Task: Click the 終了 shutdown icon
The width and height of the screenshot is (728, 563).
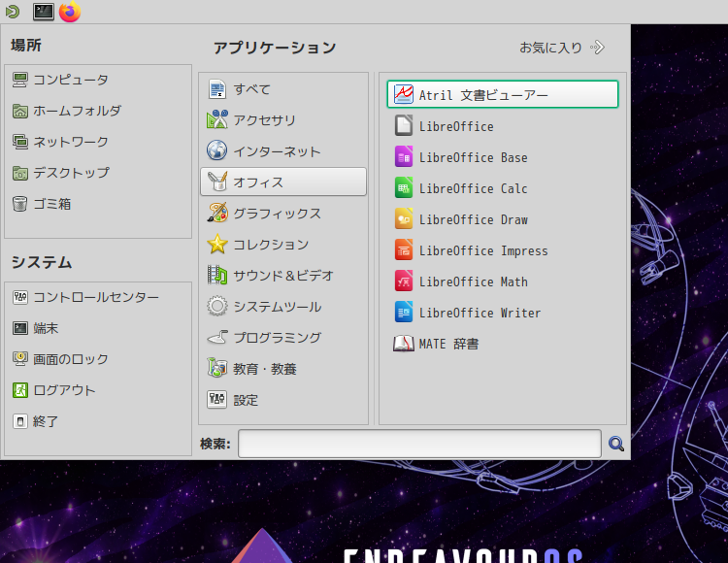Action: (20, 421)
